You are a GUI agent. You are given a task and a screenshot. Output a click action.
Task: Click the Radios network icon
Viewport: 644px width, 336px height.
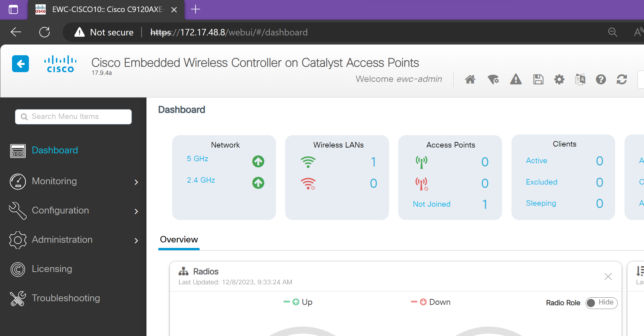pyautogui.click(x=183, y=271)
